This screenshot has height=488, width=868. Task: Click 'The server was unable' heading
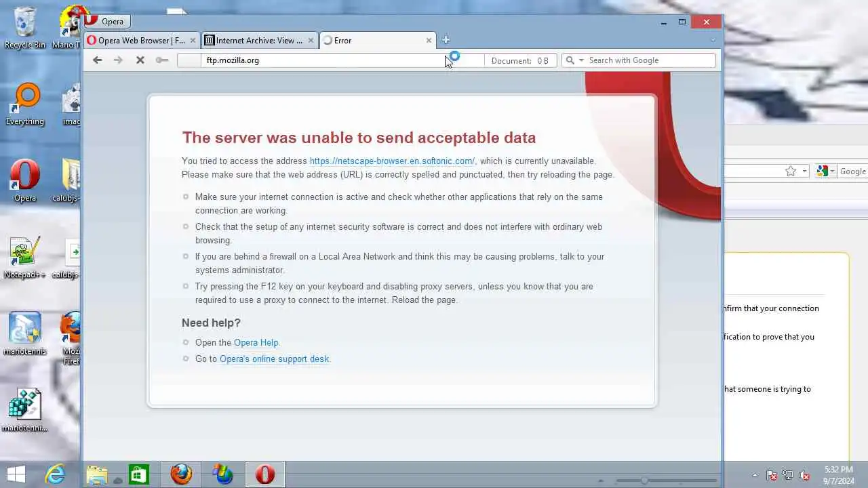[x=359, y=138]
